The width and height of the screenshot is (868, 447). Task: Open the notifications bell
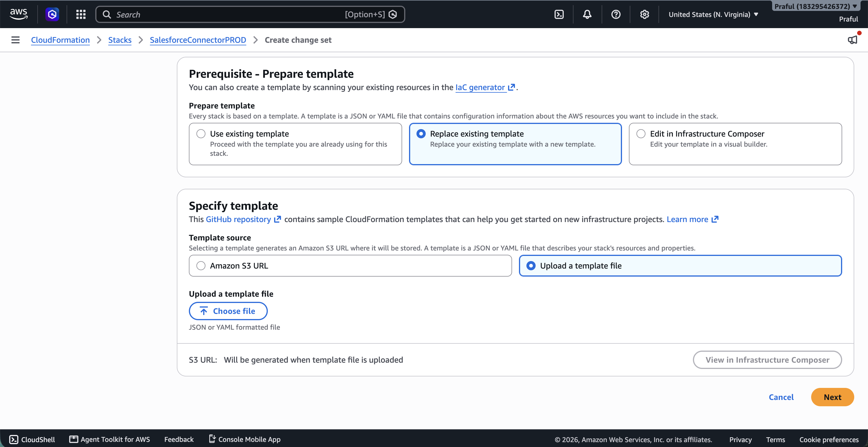tap(587, 14)
